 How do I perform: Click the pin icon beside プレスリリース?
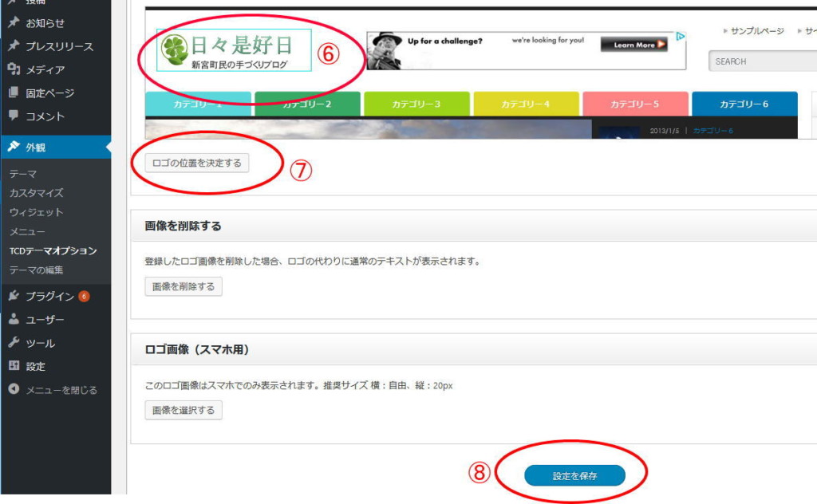pyautogui.click(x=14, y=45)
